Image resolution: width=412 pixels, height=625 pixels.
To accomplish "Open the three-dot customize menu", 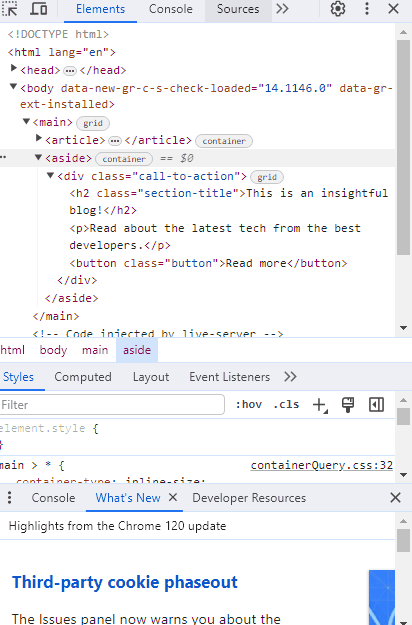I will [x=367, y=9].
